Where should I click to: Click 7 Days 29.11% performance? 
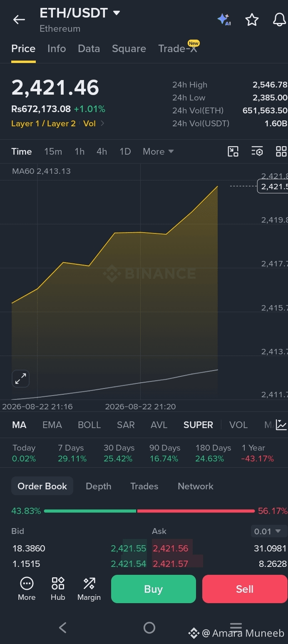point(72,453)
